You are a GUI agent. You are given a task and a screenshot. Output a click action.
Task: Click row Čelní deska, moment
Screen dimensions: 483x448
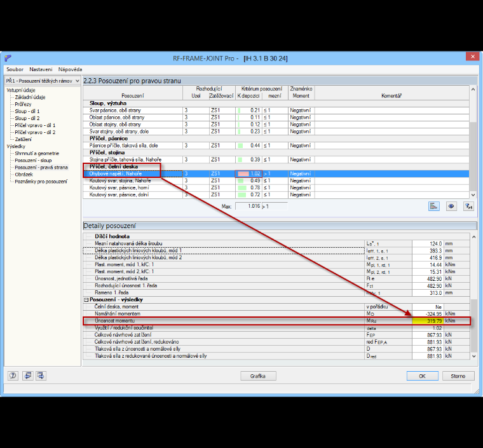pos(276,307)
